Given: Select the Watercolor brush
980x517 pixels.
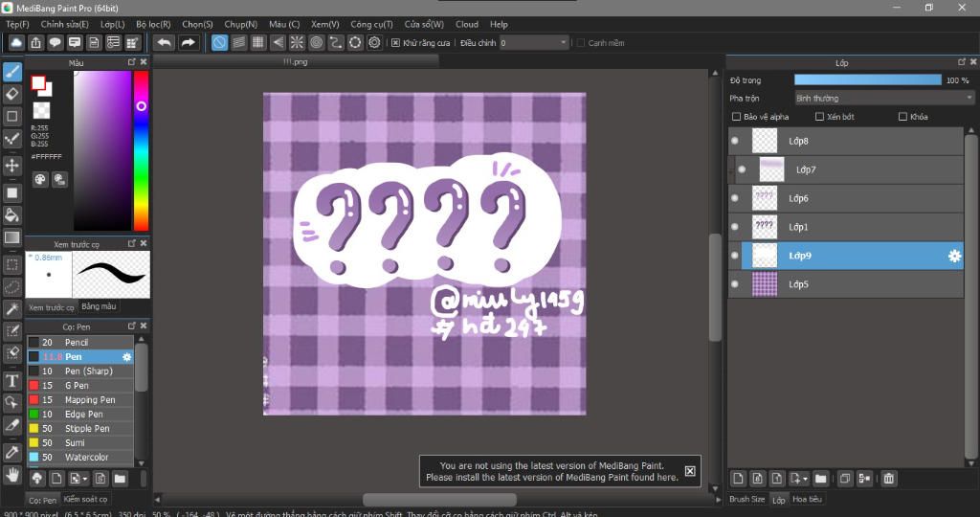Looking at the screenshot, I should (x=80, y=458).
